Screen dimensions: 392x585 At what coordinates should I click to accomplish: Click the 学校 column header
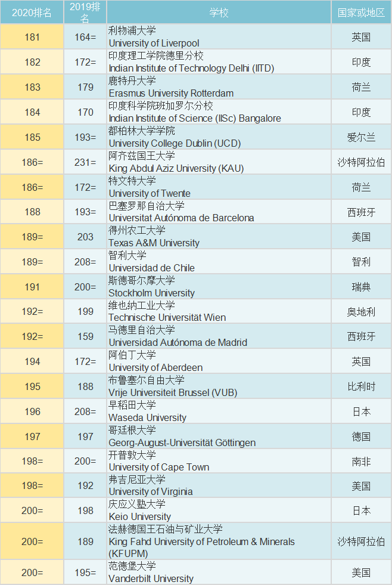219,13
